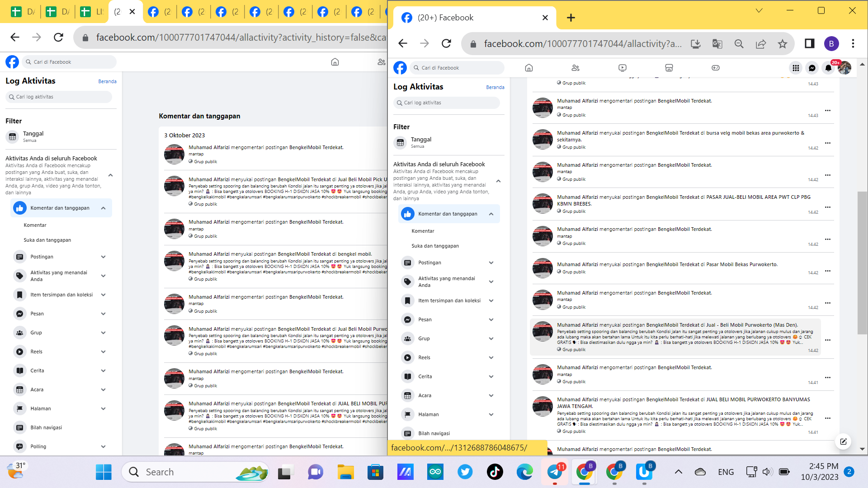
Task: Open the Messenger icon in Facebook header
Action: (812, 68)
